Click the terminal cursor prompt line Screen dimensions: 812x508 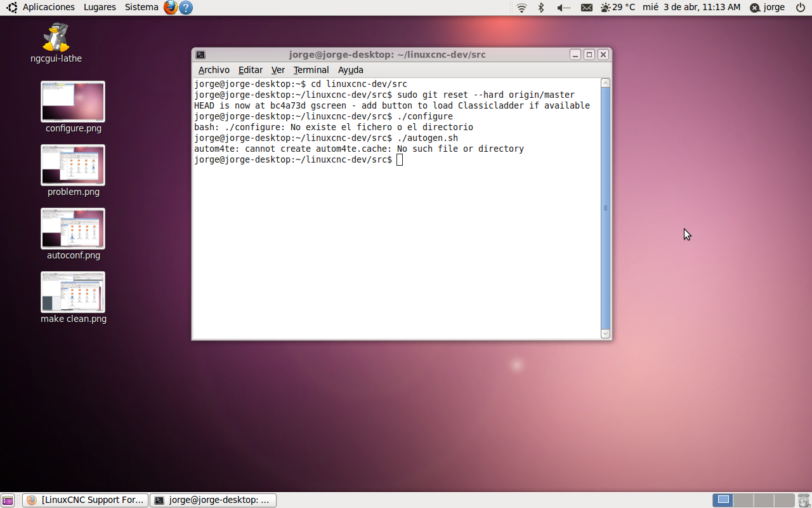[298, 159]
